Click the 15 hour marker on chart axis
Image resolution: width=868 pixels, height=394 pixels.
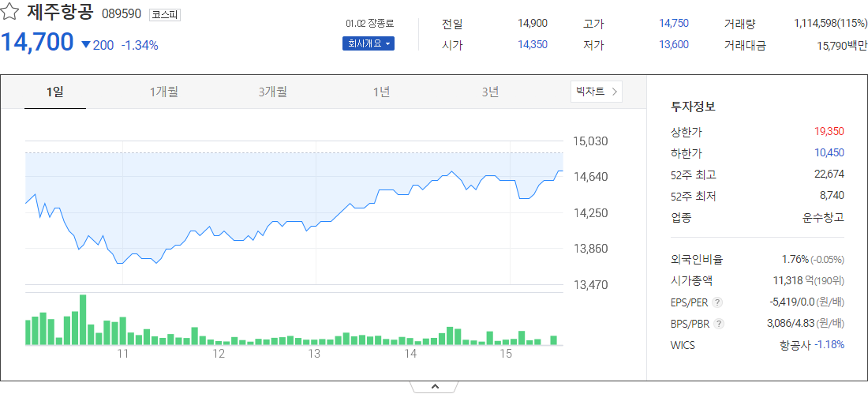(507, 354)
